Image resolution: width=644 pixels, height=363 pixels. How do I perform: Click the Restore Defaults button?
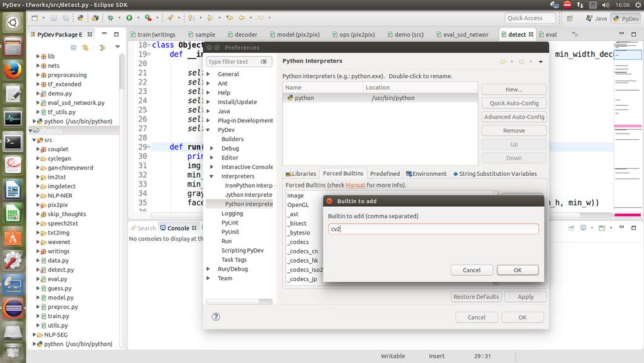tap(476, 296)
